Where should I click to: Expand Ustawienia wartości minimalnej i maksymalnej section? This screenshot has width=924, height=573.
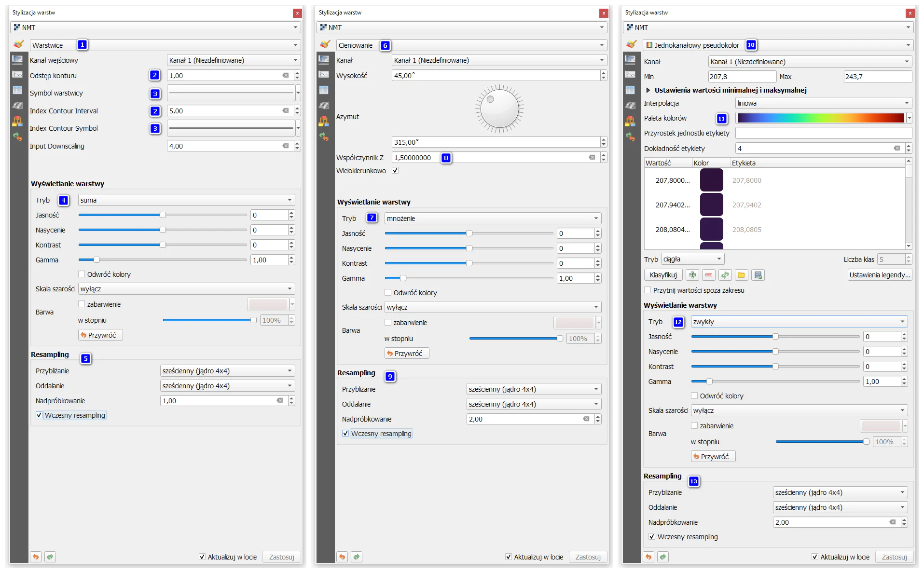tap(648, 90)
